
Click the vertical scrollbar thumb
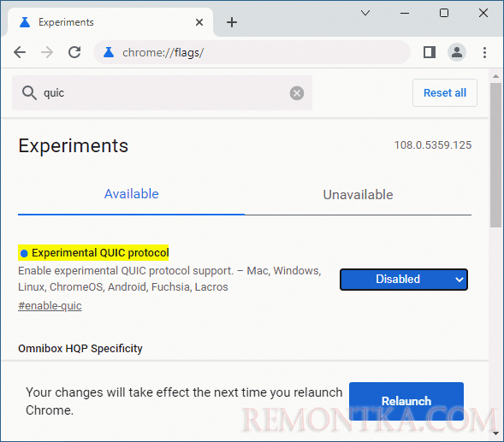[496, 155]
